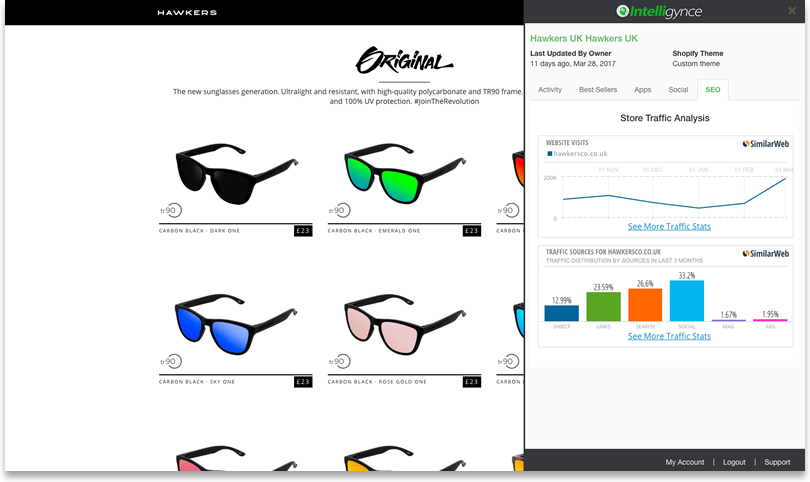Click the SimilarWeb logo in Traffic Sources widget
This screenshot has width=810, height=482.
766,254
